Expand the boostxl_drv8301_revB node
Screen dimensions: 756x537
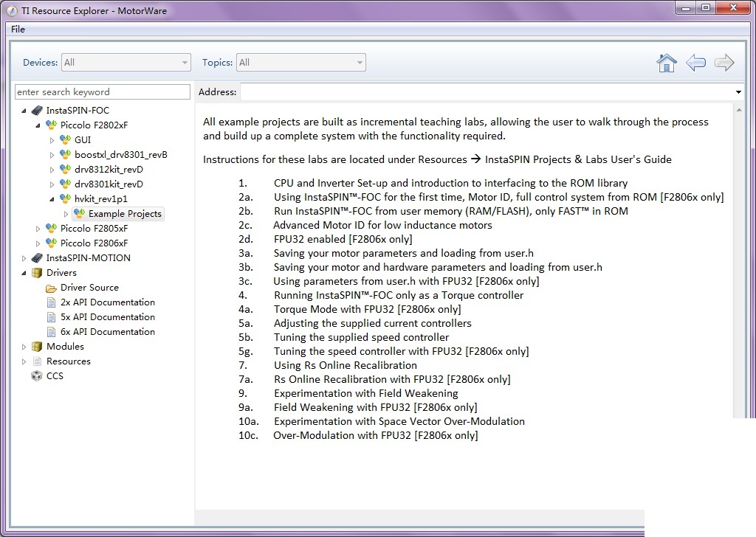[52, 155]
